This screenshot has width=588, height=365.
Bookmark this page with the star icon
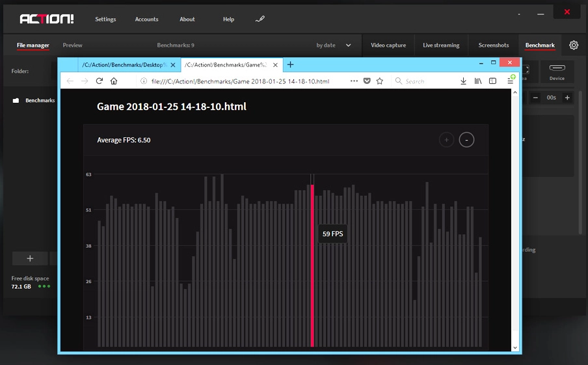tap(379, 81)
